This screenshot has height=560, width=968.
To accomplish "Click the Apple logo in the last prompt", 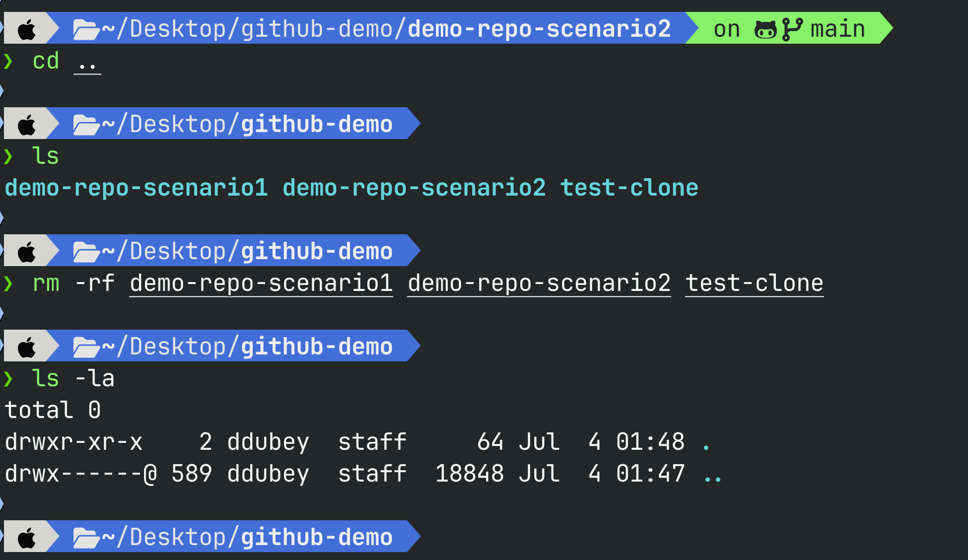I will tap(27, 538).
